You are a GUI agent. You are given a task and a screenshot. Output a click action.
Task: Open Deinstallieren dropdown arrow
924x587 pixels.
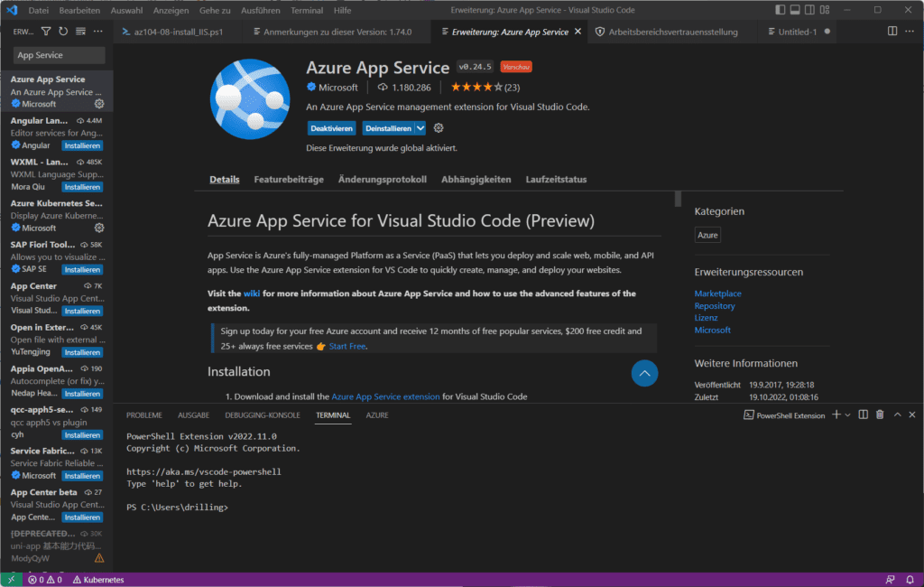click(x=420, y=128)
